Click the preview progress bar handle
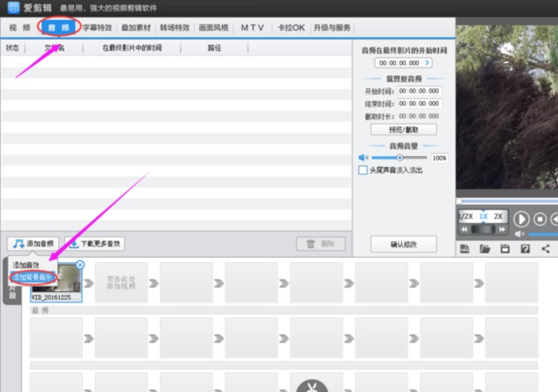Image resolution: width=558 pixels, height=392 pixels. 459,201
